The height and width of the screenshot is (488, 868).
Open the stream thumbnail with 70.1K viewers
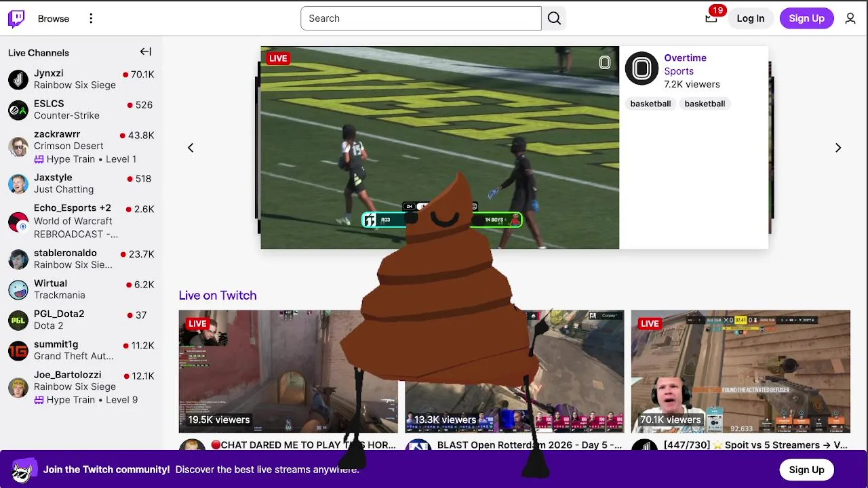[741, 371]
